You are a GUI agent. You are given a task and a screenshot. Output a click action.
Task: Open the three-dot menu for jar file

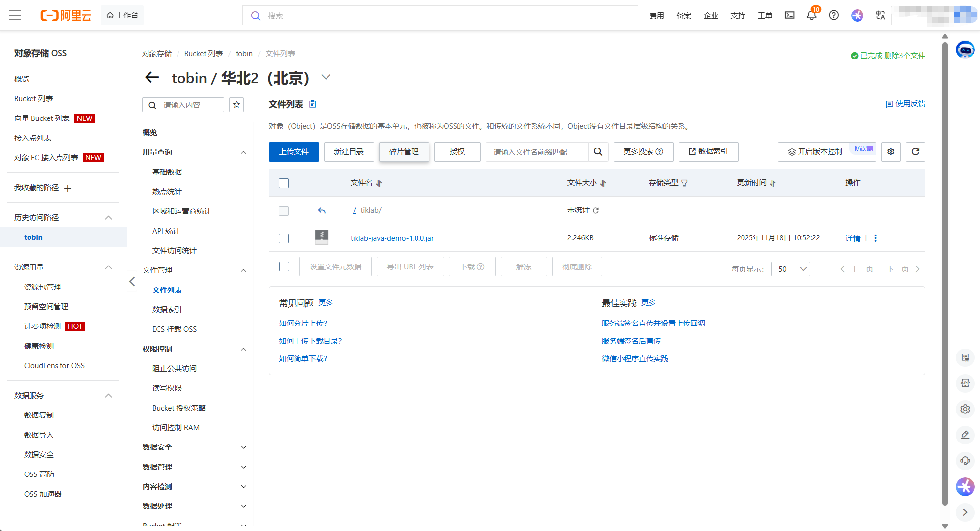(875, 238)
